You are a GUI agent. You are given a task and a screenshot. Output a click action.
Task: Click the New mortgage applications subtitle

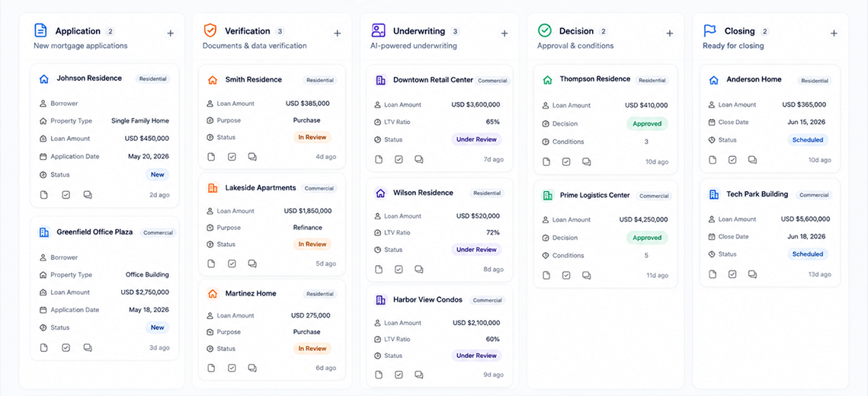coord(80,46)
